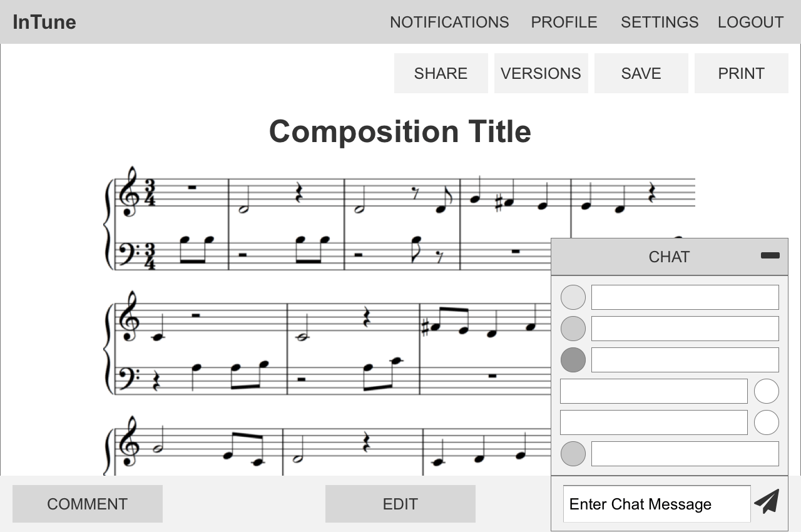Switch to Edit mode
This screenshot has width=801, height=532.
pyautogui.click(x=400, y=504)
